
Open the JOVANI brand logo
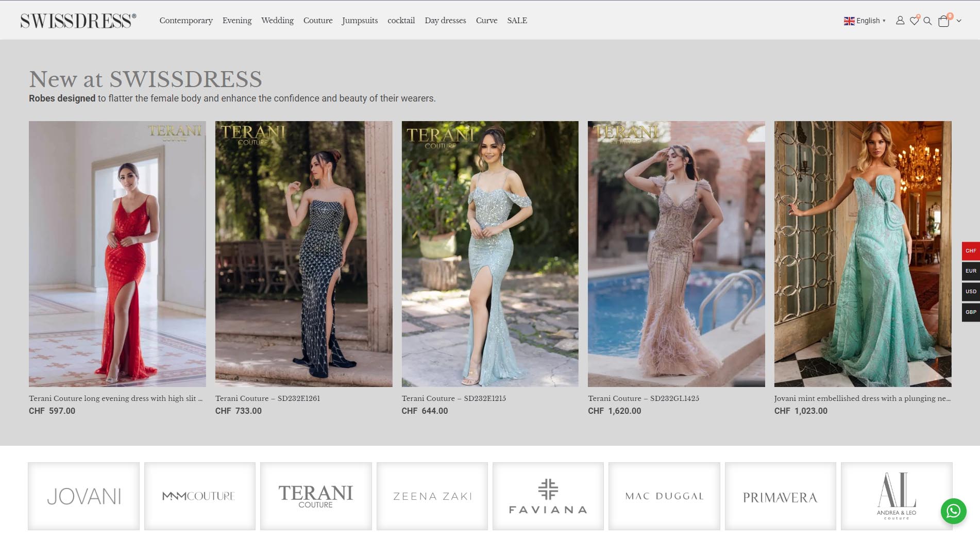point(84,496)
